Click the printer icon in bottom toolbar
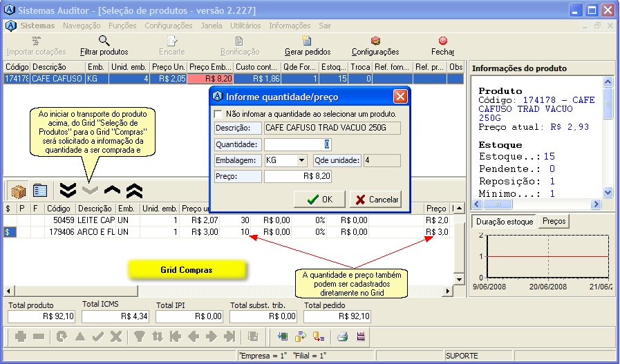 341,336
